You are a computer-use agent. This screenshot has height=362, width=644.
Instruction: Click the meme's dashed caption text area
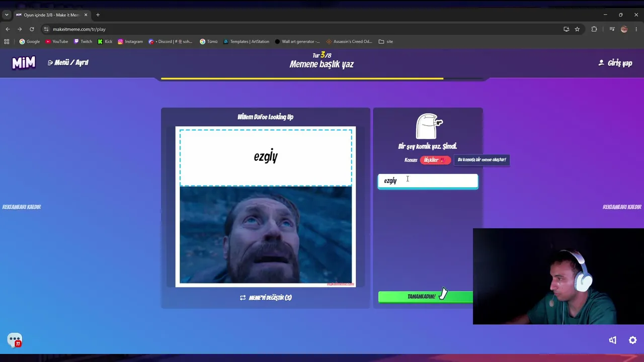pos(266,157)
